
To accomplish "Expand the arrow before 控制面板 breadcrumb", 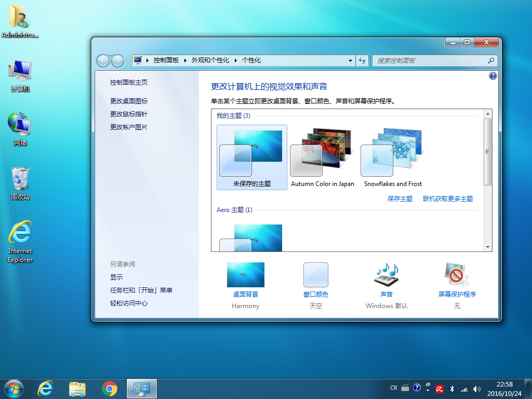I will click(x=147, y=60).
